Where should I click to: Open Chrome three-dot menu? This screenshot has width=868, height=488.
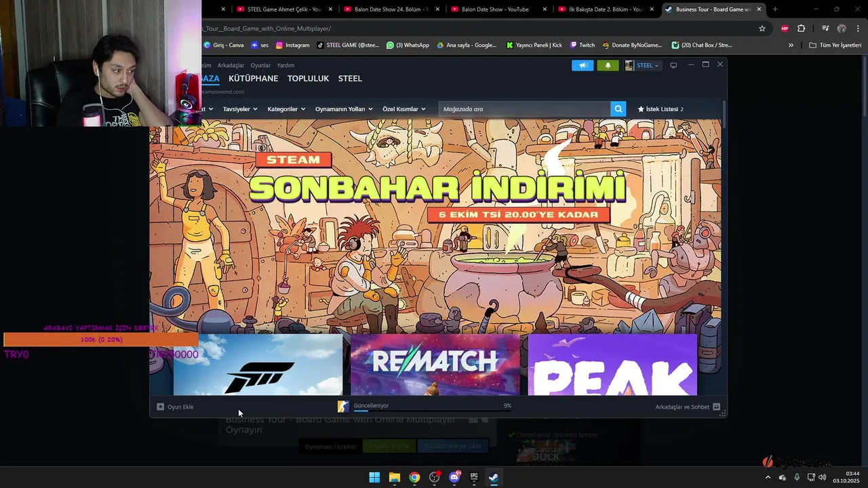[x=859, y=28]
